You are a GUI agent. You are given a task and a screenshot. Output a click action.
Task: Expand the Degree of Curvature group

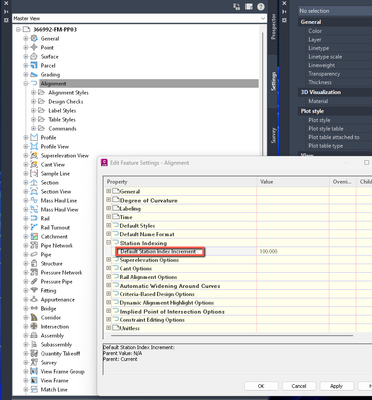point(108,200)
